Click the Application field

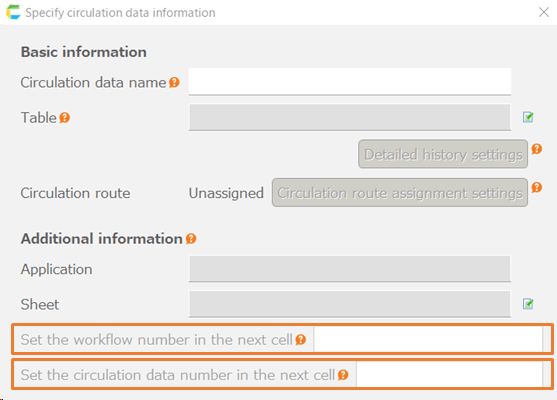coord(350,269)
